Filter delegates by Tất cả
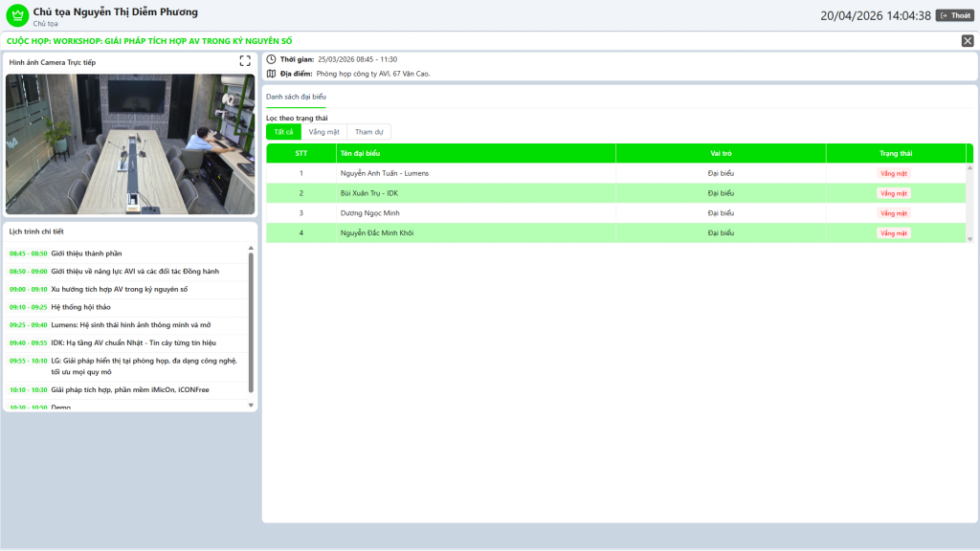The width and height of the screenshot is (980, 551). click(x=283, y=132)
